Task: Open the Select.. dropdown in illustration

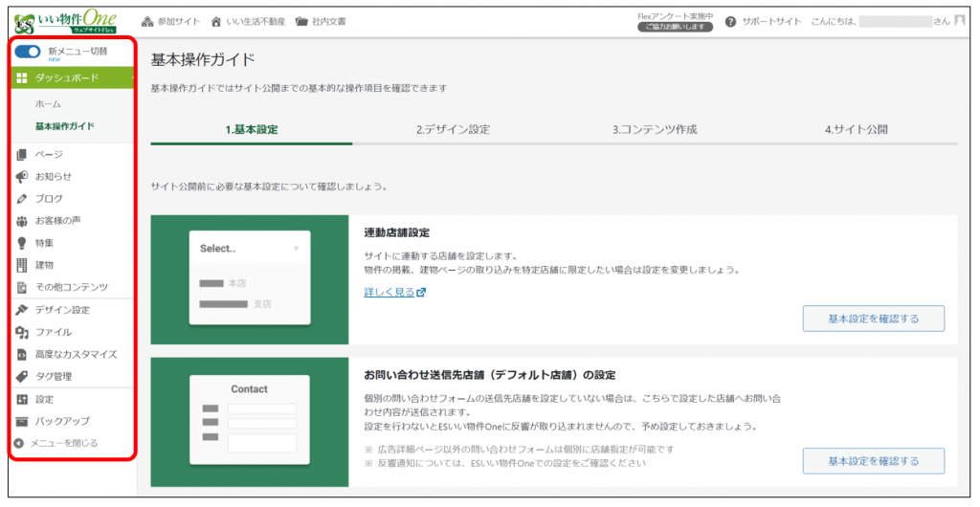Action: (x=250, y=249)
